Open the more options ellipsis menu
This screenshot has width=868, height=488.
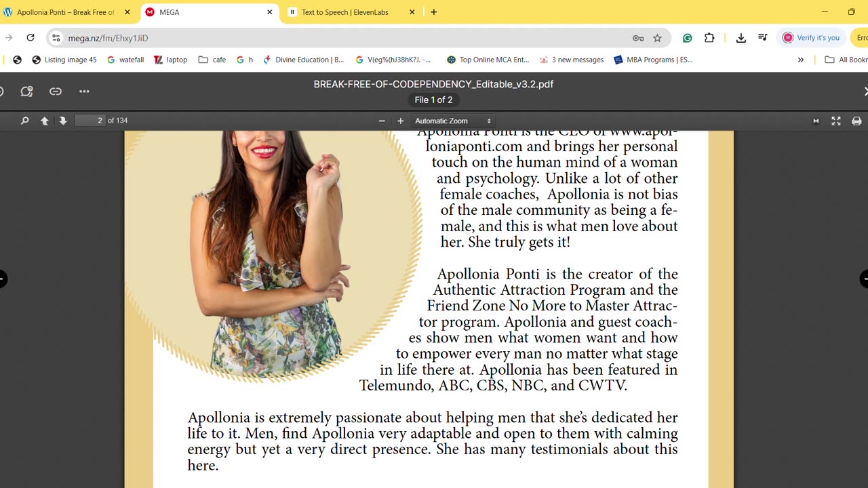(84, 91)
